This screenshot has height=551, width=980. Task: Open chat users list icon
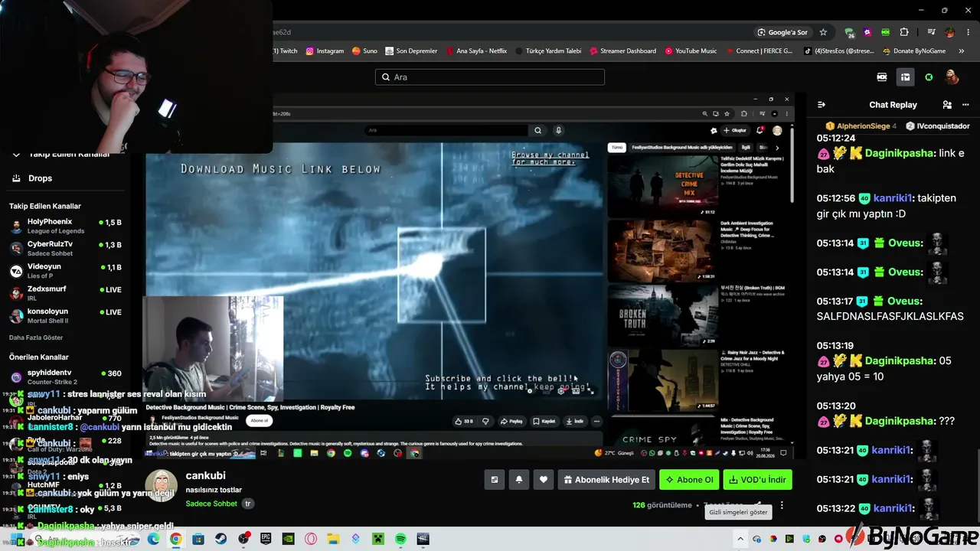[947, 105]
